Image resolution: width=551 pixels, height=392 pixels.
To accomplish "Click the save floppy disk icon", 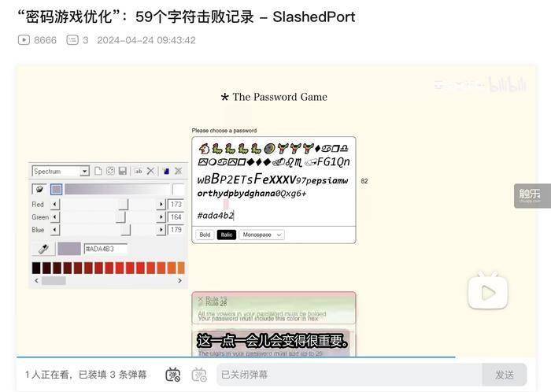I will 123,171.
